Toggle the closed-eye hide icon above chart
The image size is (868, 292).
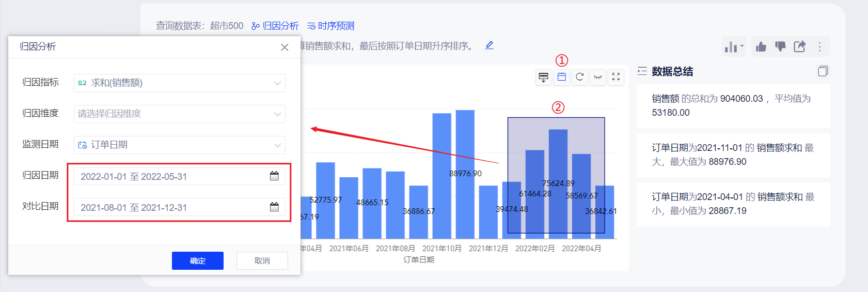point(598,77)
